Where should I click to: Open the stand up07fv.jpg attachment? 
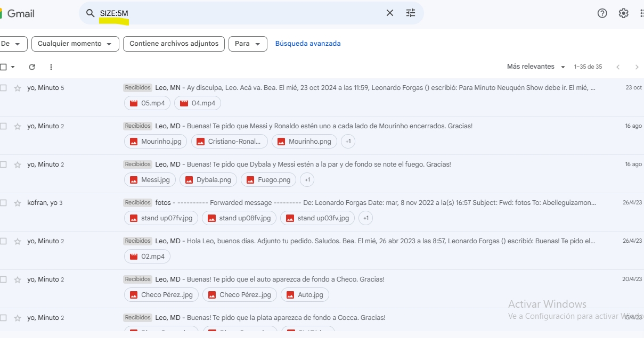click(161, 218)
